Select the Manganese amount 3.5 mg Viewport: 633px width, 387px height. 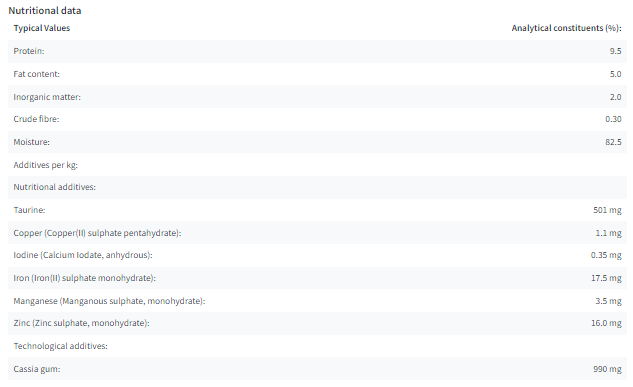pos(608,301)
